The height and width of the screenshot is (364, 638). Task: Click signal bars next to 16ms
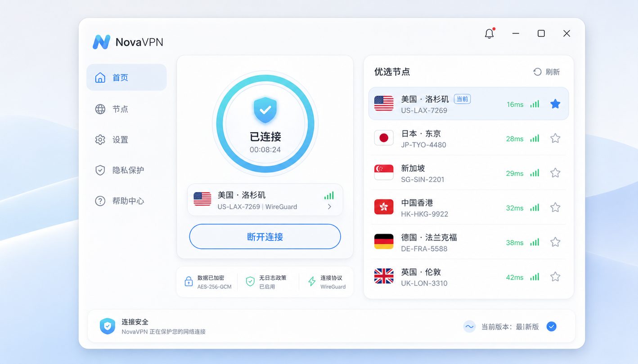[535, 104]
